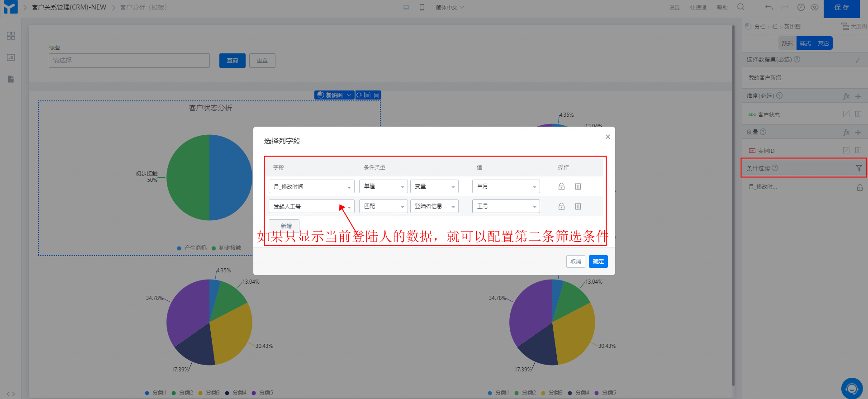The width and height of the screenshot is (868, 399).
Task: Switch to the 数据 tab
Action: (787, 43)
